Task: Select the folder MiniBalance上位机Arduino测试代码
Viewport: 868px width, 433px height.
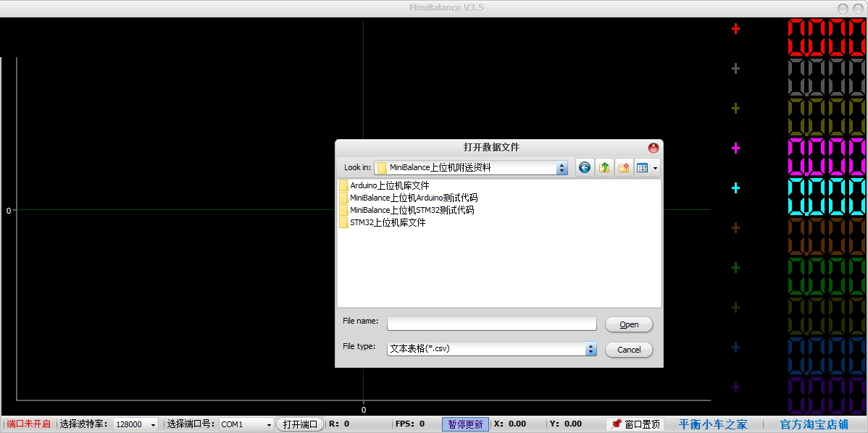Action: [408, 198]
